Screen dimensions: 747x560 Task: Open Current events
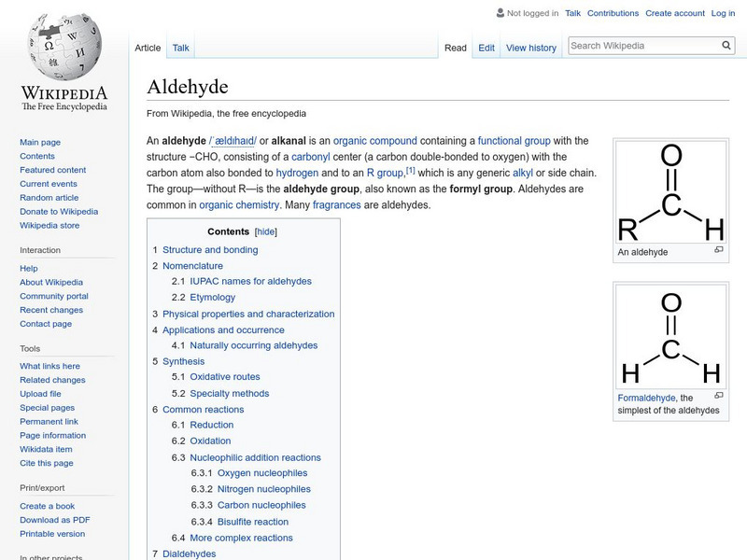click(49, 183)
